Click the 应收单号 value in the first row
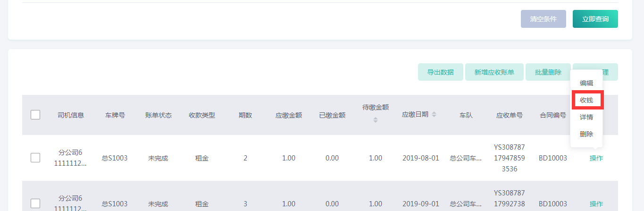This screenshot has height=211, width=644. [509, 158]
